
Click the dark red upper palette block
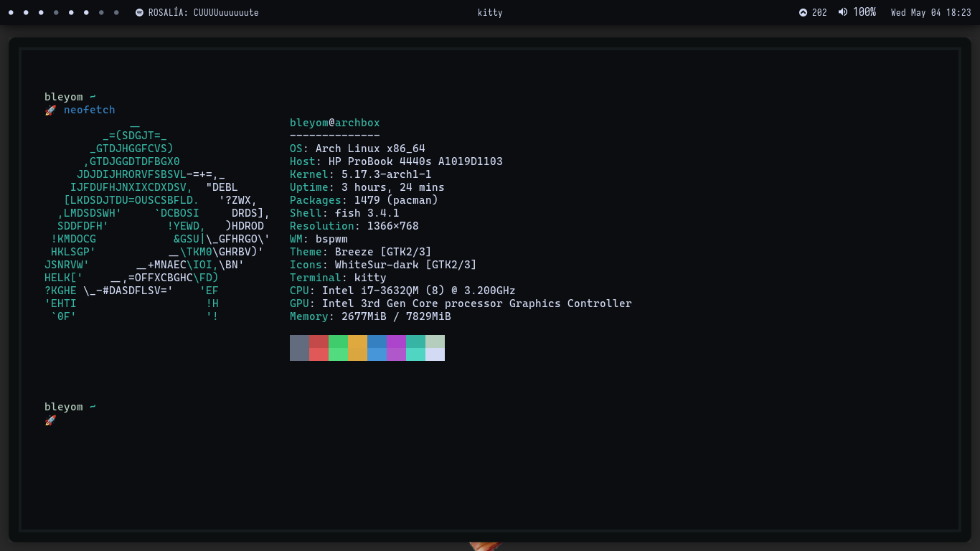(319, 342)
